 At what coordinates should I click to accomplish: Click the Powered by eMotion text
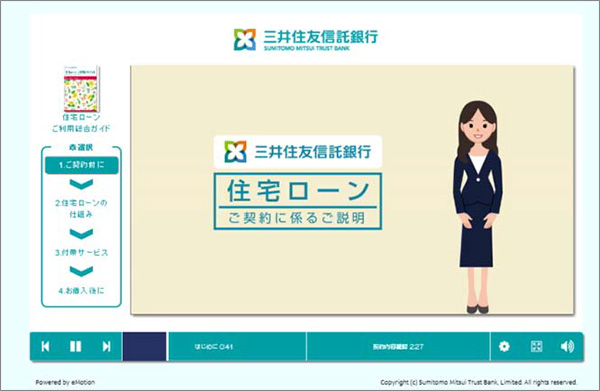[65, 382]
